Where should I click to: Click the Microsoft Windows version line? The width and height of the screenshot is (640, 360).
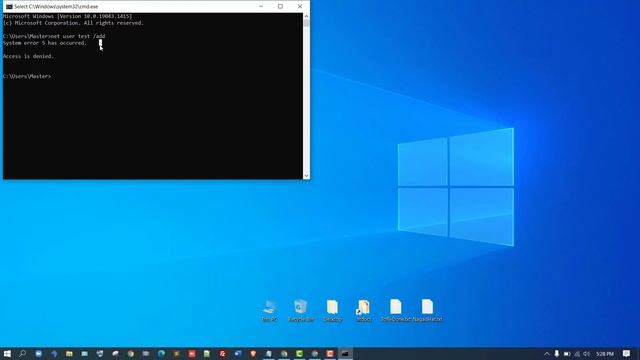(67, 16)
